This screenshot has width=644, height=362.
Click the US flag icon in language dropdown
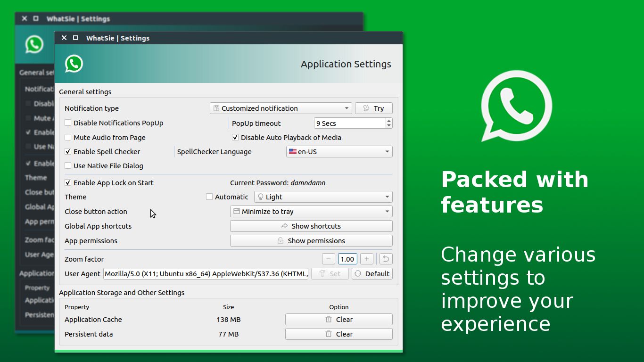(293, 152)
